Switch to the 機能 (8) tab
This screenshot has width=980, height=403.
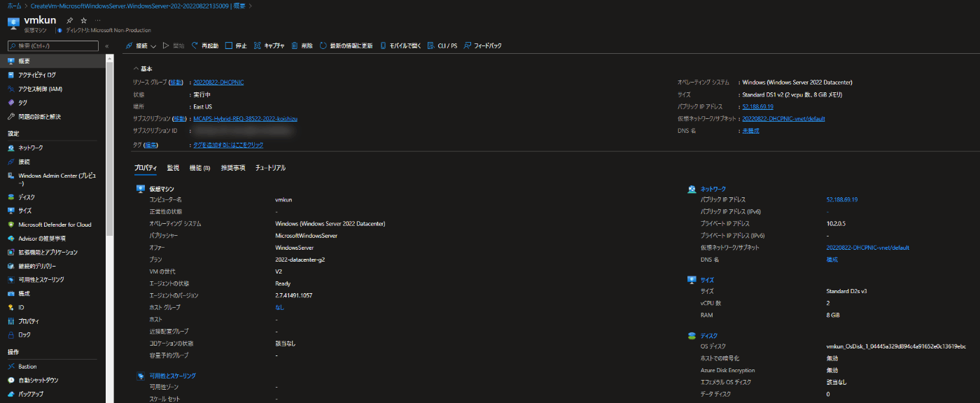[x=199, y=168]
